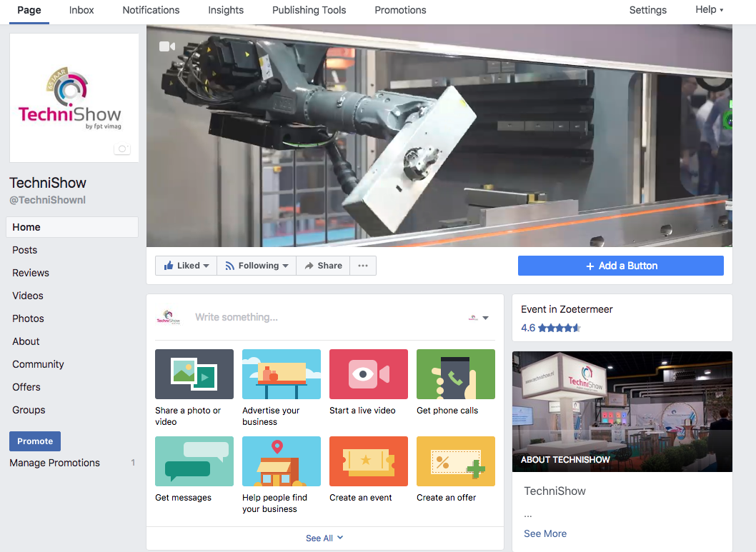Image resolution: width=756 pixels, height=552 pixels.
Task: Click the Create an event tile
Action: [369, 461]
